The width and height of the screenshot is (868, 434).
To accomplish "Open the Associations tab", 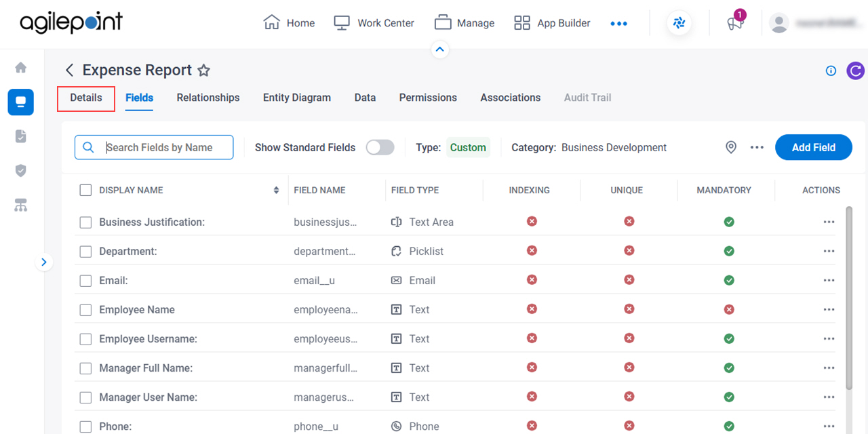I will [511, 98].
